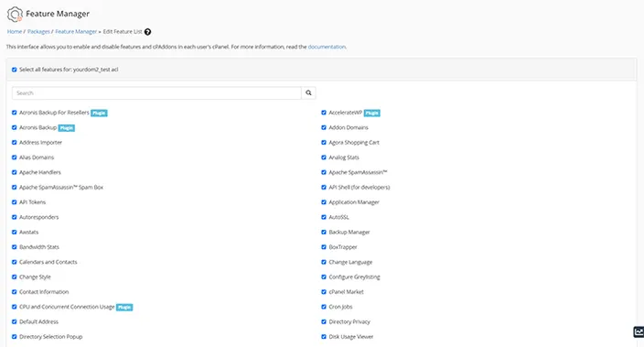This screenshot has height=347, width=644.
Task: Uncheck the Analog Stats feature
Action: pos(324,157)
